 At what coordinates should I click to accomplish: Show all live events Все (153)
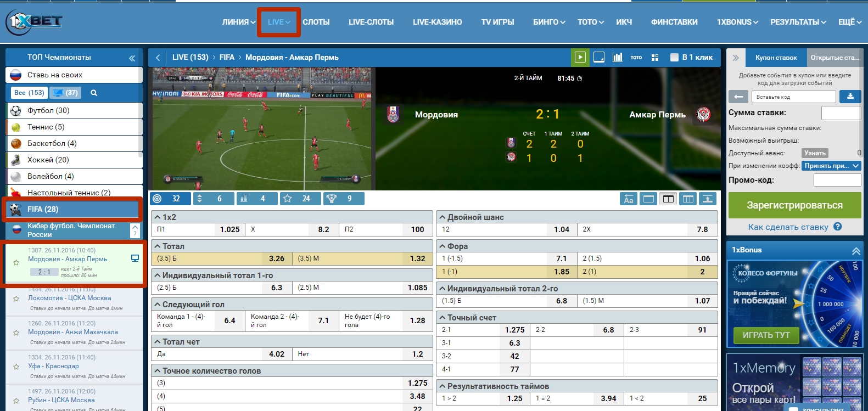click(29, 93)
